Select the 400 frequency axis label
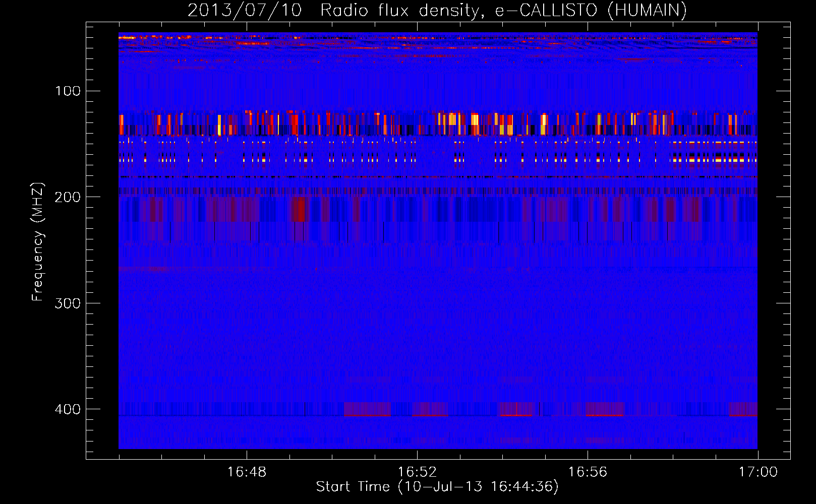 pyautogui.click(x=68, y=409)
